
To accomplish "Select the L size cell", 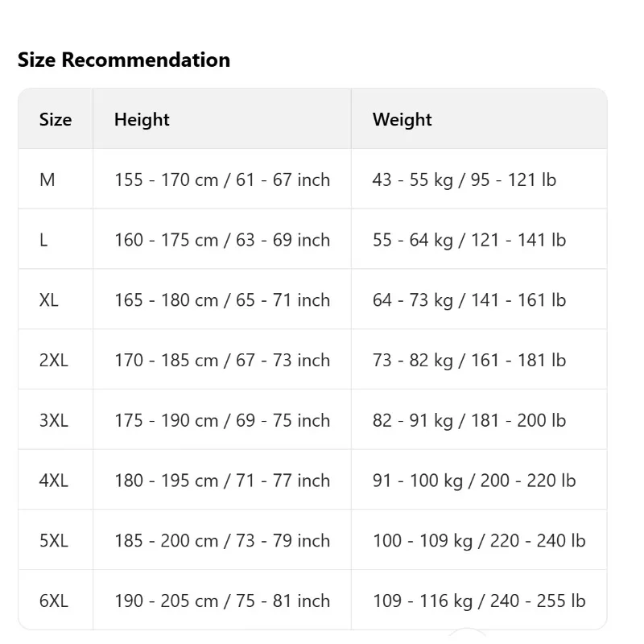I will coord(43,240).
